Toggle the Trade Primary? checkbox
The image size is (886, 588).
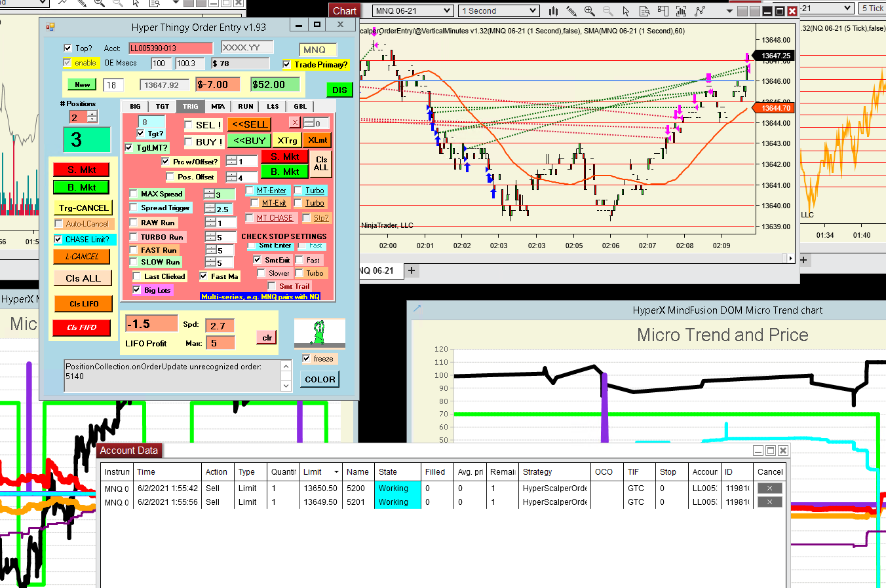tap(287, 65)
